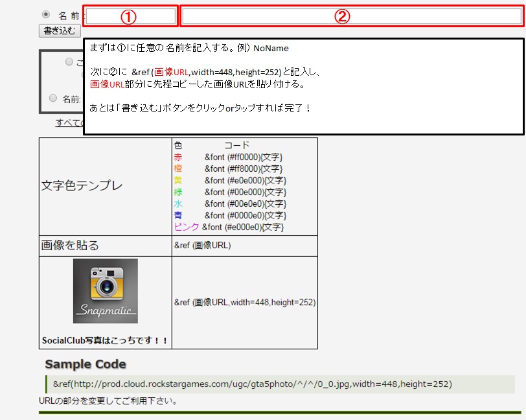Click the comment input field marked ②
Screen dimensions: 526x420
pyautogui.click(x=351, y=17)
